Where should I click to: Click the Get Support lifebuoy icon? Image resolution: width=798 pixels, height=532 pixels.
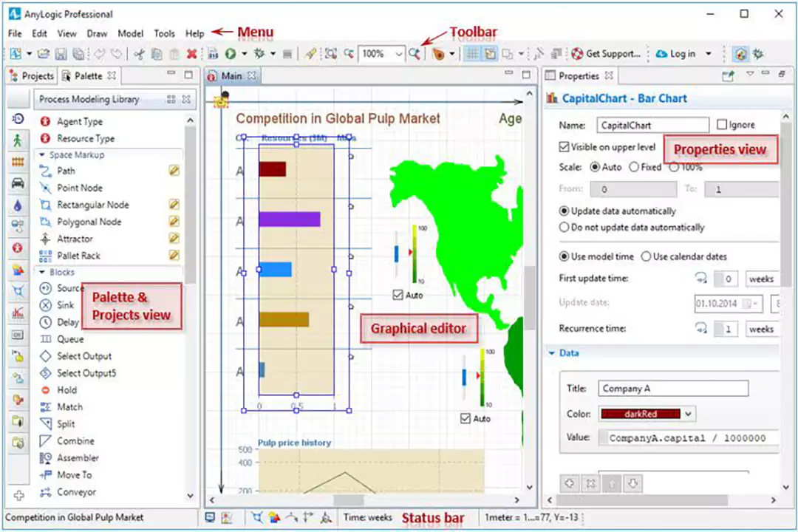pyautogui.click(x=577, y=53)
